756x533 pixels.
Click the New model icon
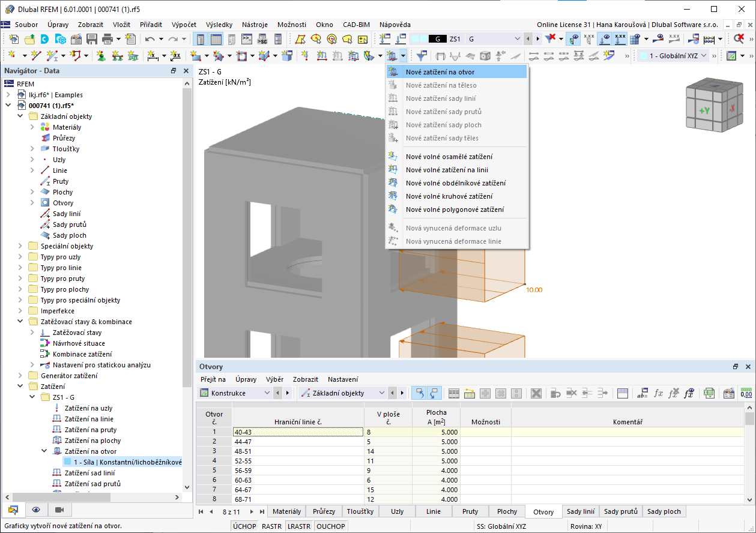coord(13,39)
